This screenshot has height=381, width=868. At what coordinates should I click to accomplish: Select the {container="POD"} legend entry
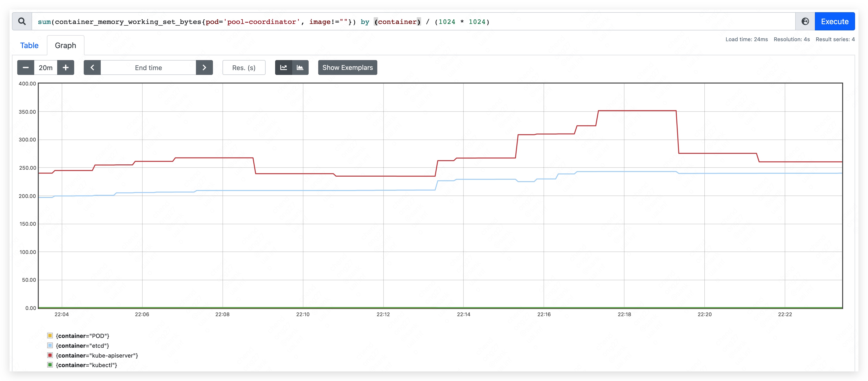pos(83,336)
